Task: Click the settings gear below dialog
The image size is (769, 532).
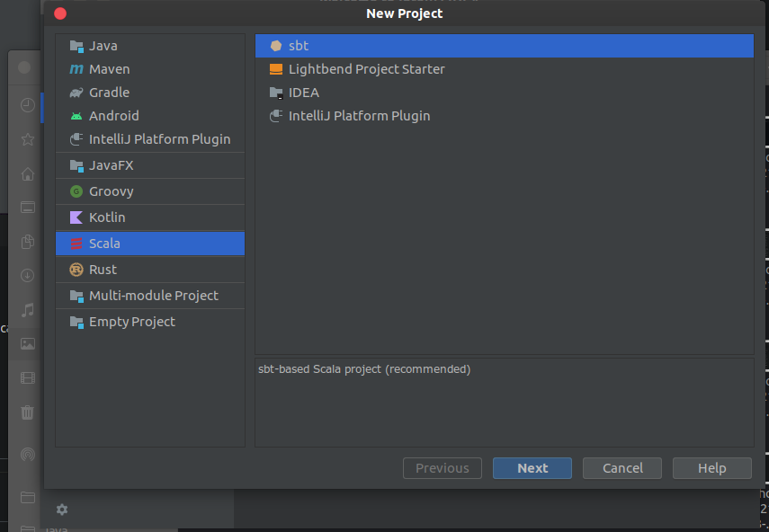Action: click(x=61, y=510)
